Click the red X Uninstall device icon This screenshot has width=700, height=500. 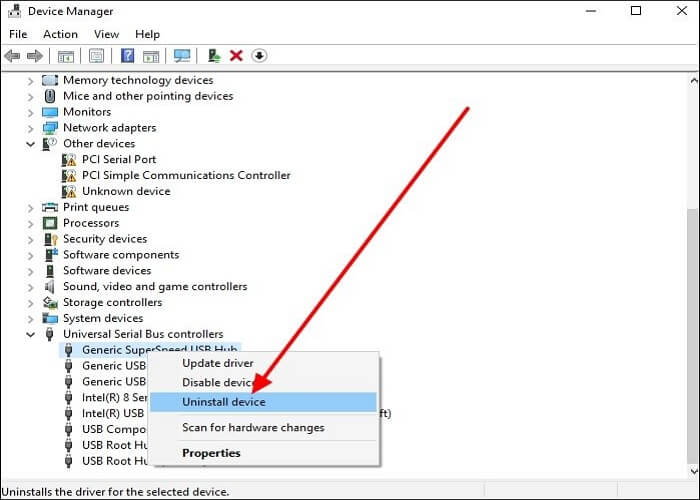tap(236, 56)
